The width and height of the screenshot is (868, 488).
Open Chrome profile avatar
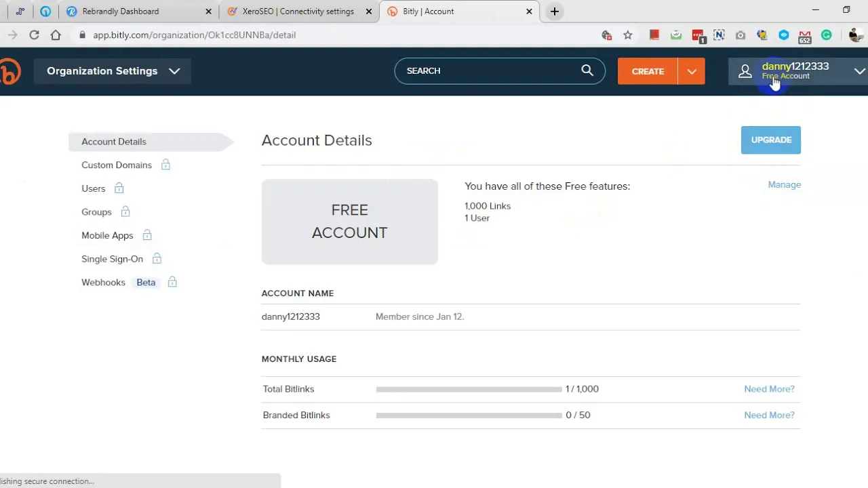click(x=855, y=35)
